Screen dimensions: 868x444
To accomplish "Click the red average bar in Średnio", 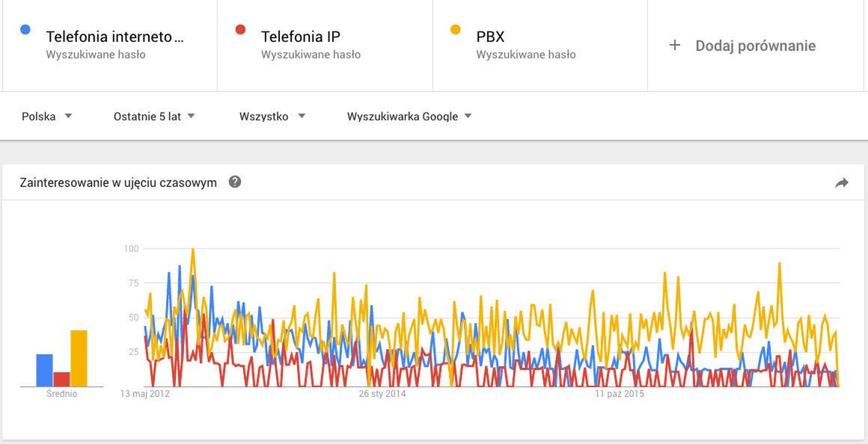I will pyautogui.click(x=61, y=379).
